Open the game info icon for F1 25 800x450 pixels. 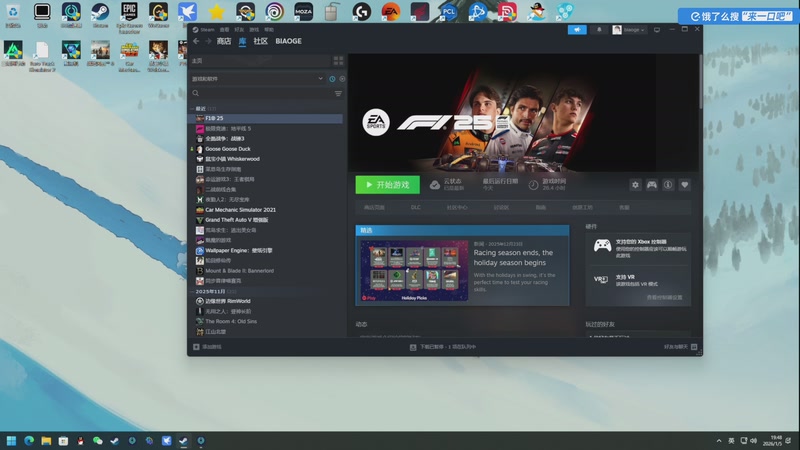click(x=668, y=185)
